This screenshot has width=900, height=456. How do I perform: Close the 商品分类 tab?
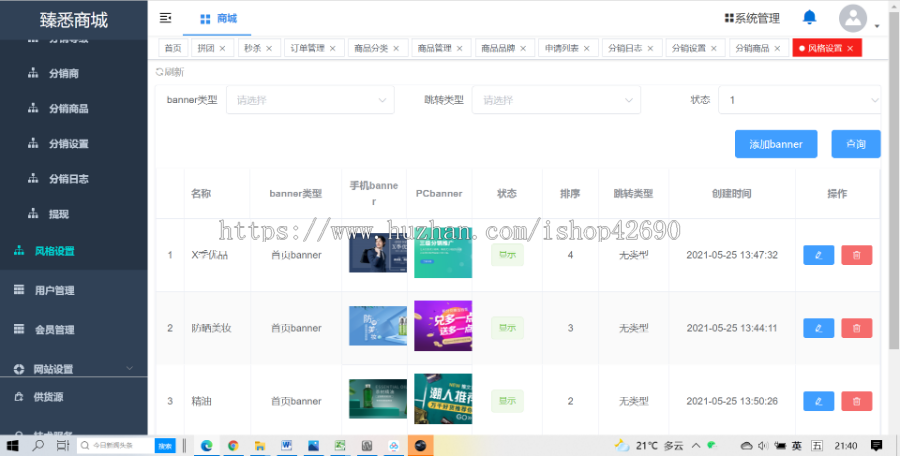coord(396,49)
